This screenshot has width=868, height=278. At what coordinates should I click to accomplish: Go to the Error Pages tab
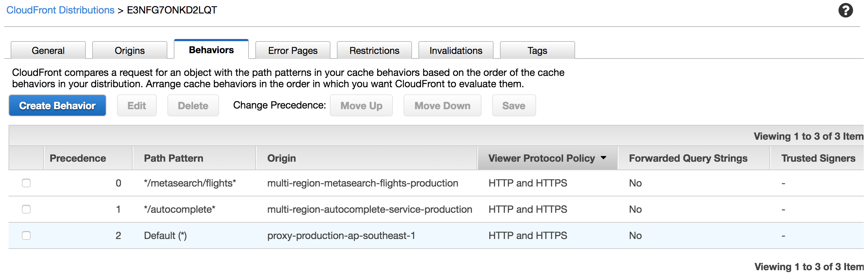click(293, 50)
